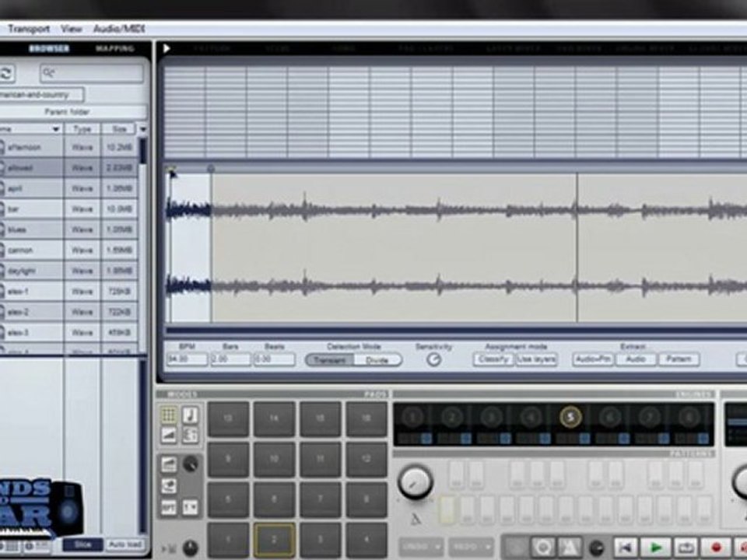
Task: Trigger pad 13 in the pads grid
Action: pos(228,418)
